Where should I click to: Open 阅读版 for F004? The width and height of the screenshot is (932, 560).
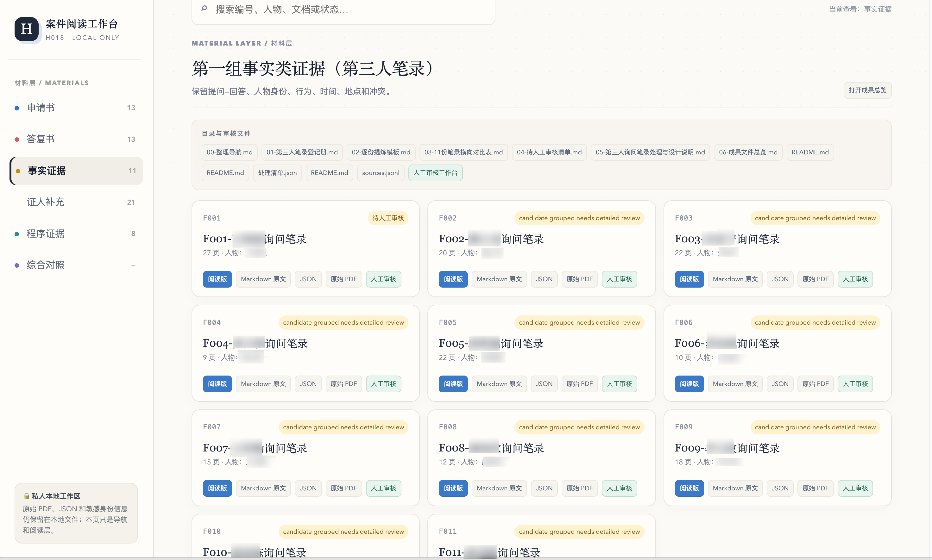click(x=217, y=384)
